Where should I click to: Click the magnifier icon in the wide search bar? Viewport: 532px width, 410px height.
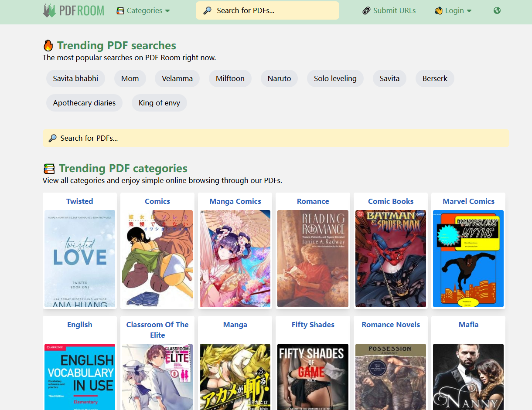point(52,138)
